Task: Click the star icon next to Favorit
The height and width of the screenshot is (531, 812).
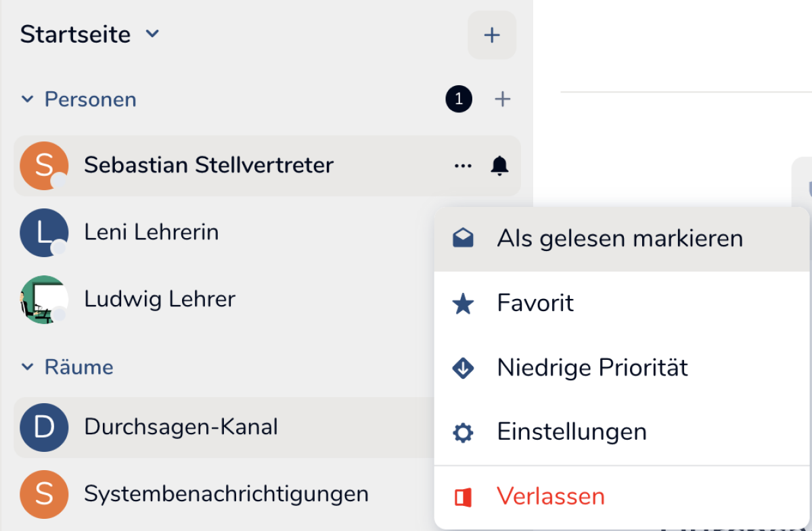Action: pyautogui.click(x=463, y=303)
